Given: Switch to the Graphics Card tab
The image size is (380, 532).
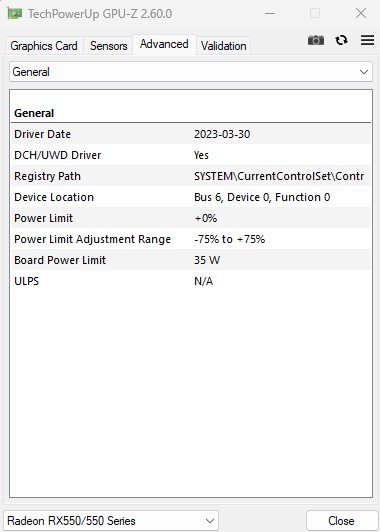Looking at the screenshot, I should point(44,46).
